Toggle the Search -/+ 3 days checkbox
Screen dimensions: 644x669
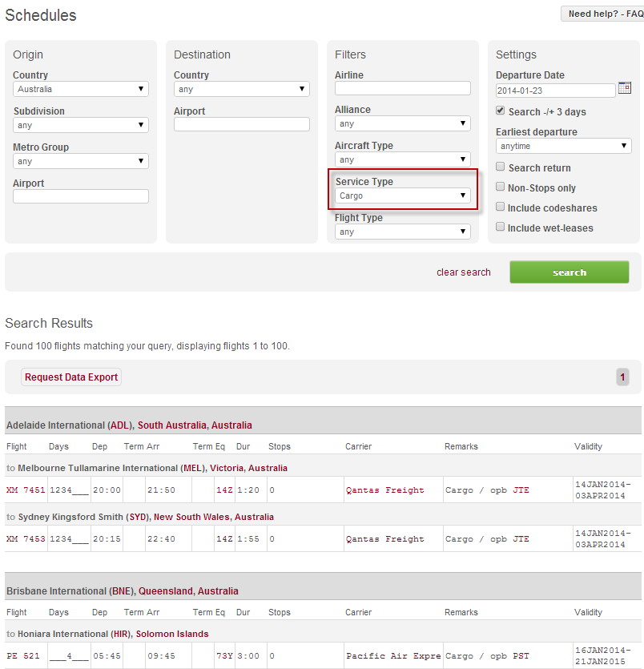(x=501, y=111)
